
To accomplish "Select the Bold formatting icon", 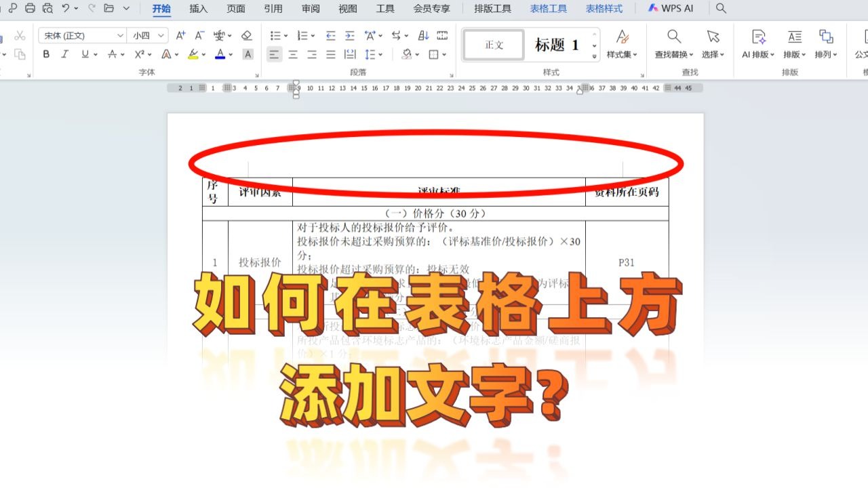I will point(47,54).
